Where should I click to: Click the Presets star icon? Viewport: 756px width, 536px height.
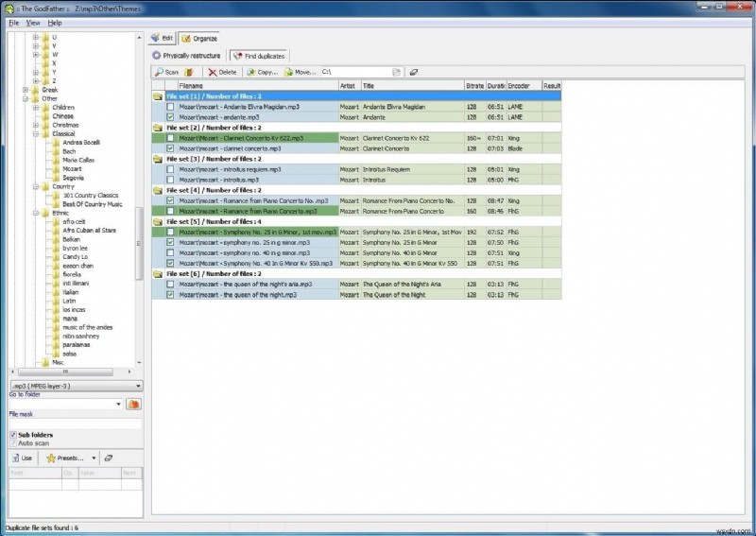coord(51,458)
